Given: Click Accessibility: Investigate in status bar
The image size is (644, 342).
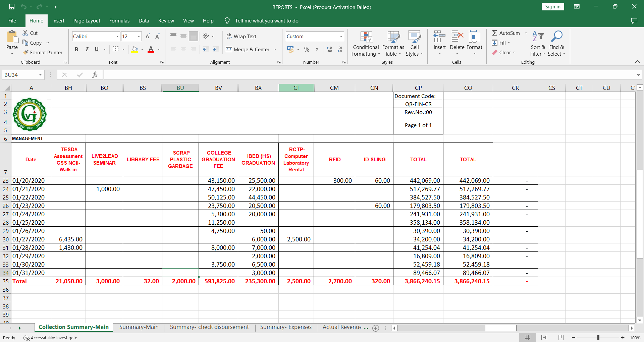Looking at the screenshot, I should (x=50, y=338).
